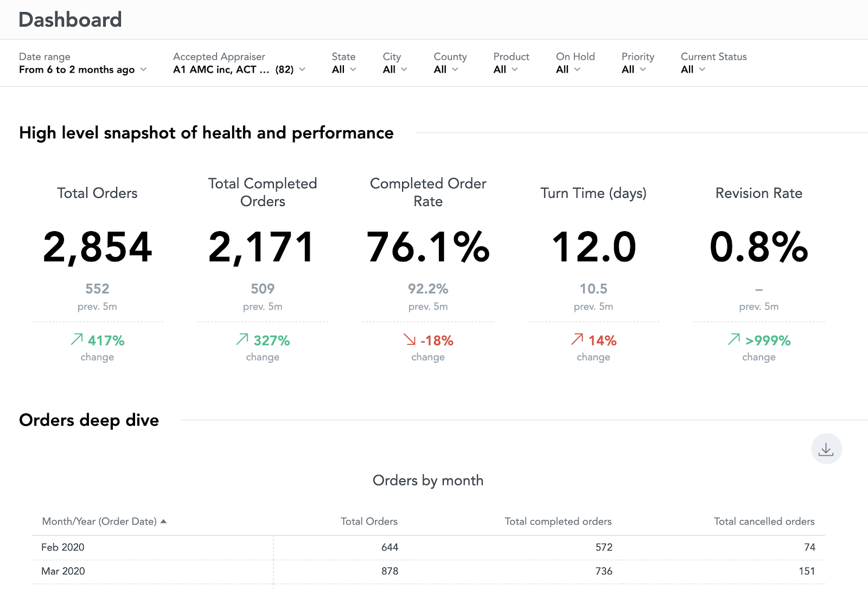This screenshot has width=868, height=589.
Task: Click the sort arrow beside Month/Year header
Action: 164,521
